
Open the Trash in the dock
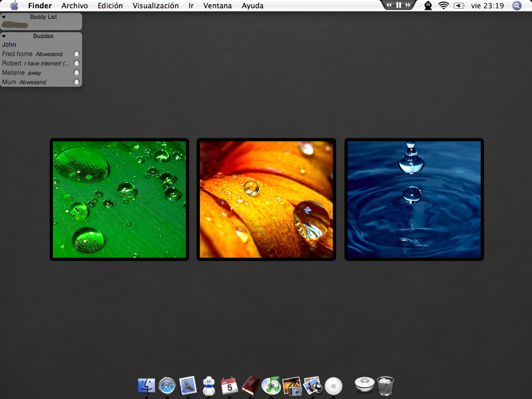click(x=385, y=386)
